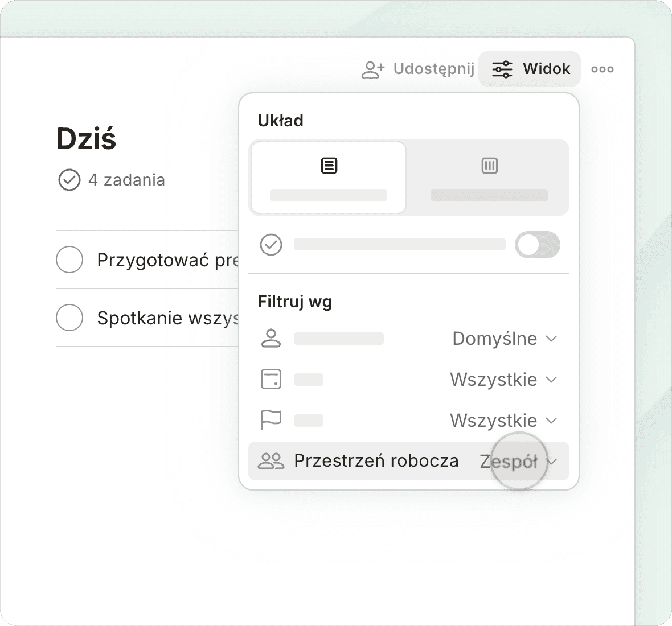The height and width of the screenshot is (626, 672).
Task: Click the add-person icon beside Udostępnij
Action: [x=373, y=69]
